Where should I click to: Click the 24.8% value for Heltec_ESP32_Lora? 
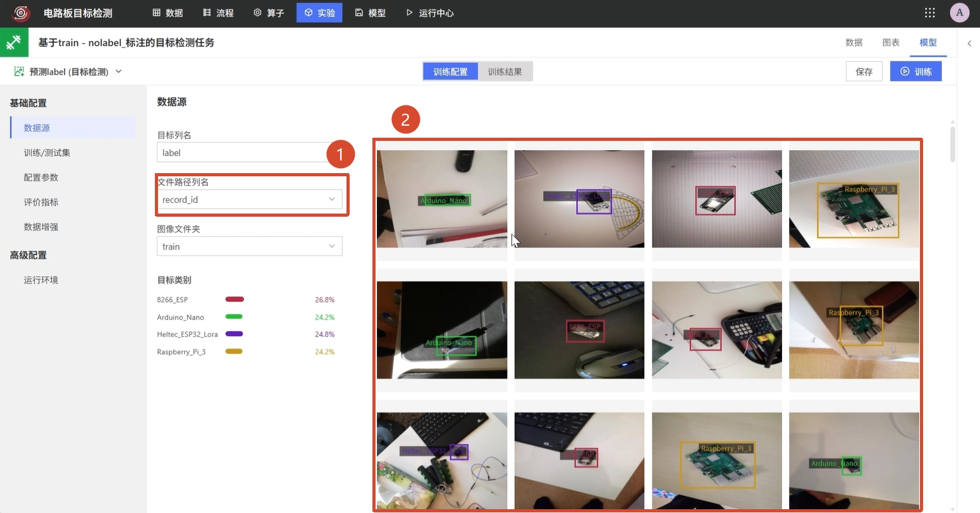[325, 334]
